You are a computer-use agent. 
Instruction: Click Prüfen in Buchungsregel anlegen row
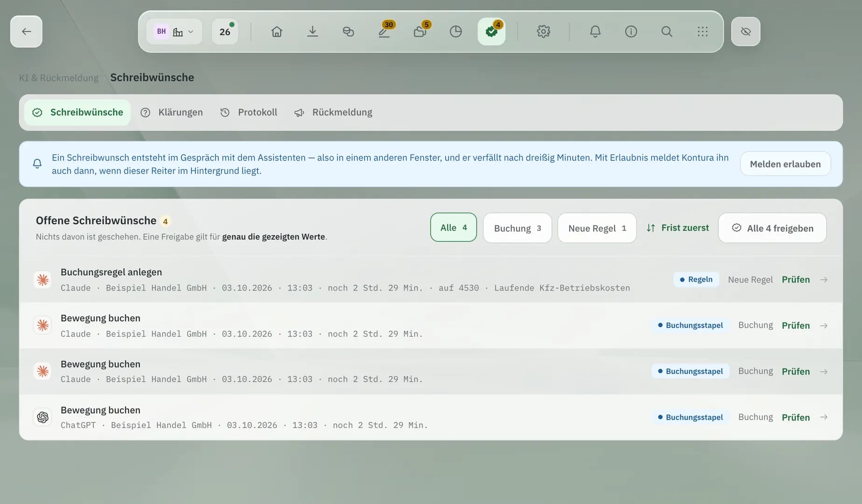tap(796, 279)
